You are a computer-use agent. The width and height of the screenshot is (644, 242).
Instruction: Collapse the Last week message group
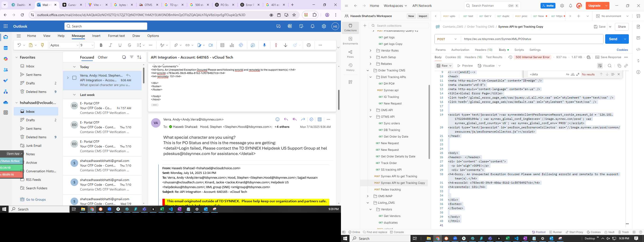click(74, 95)
